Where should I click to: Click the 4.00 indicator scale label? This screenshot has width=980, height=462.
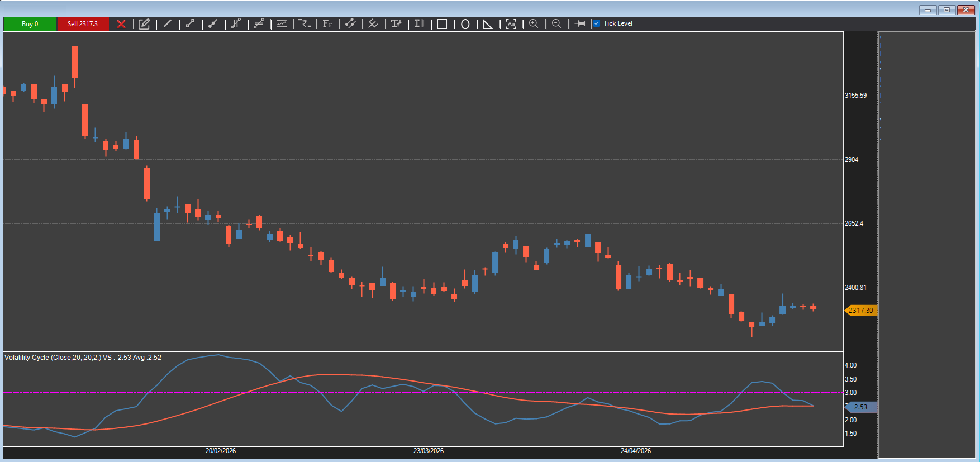(850, 365)
